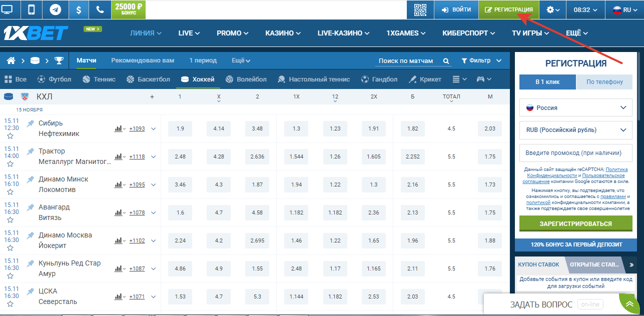Click the dollar sign payments icon
The height and width of the screenshot is (316, 644).
click(79, 9)
